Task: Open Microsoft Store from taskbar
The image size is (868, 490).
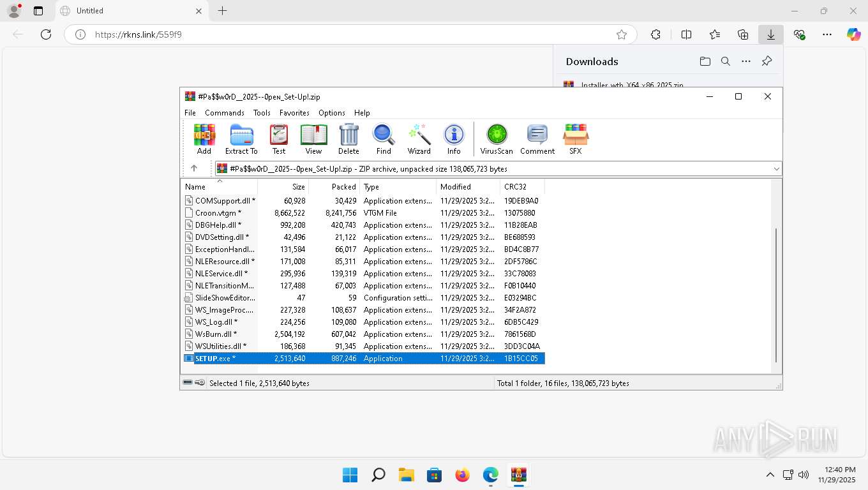Action: (x=434, y=475)
